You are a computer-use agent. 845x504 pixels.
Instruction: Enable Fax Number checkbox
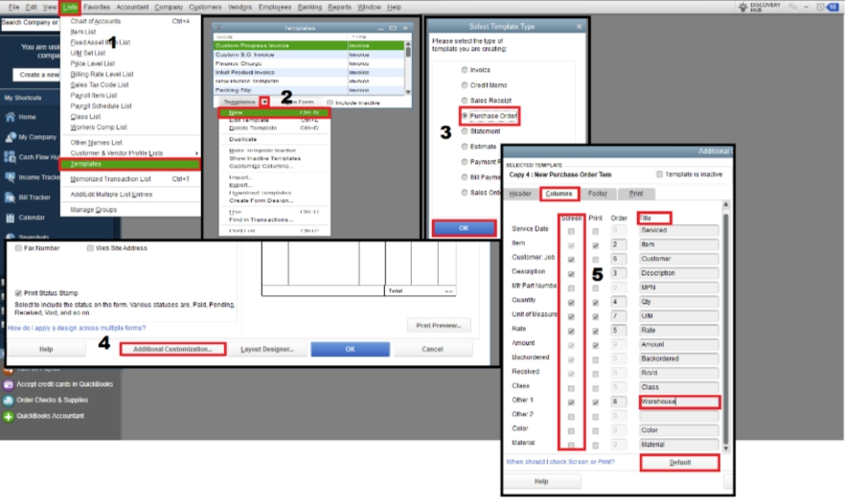coord(18,248)
